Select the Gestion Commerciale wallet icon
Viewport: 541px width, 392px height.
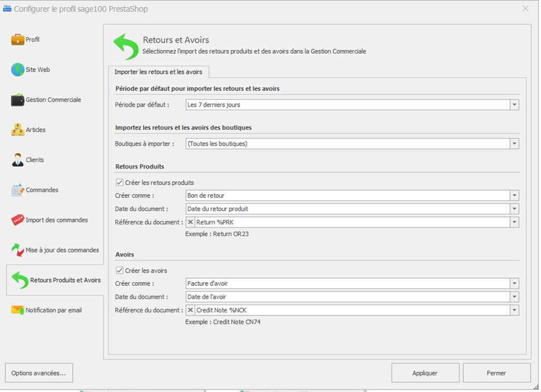click(18, 100)
